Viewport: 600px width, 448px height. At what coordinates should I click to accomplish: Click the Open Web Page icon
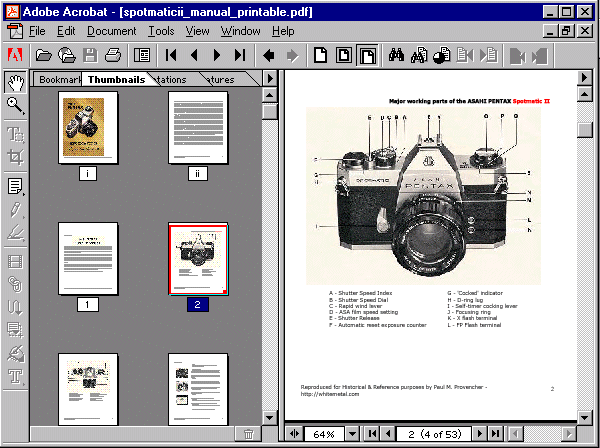click(x=67, y=56)
